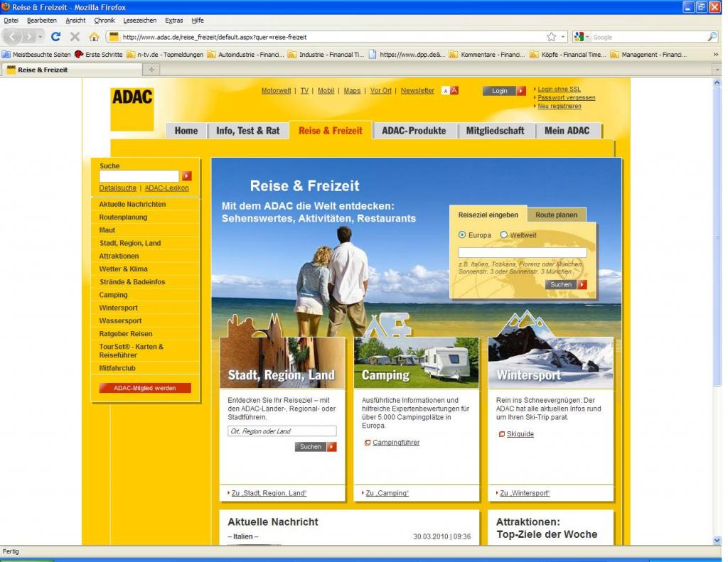Go back using the Back arrow button
The width and height of the screenshot is (728, 562).
click(x=13, y=37)
